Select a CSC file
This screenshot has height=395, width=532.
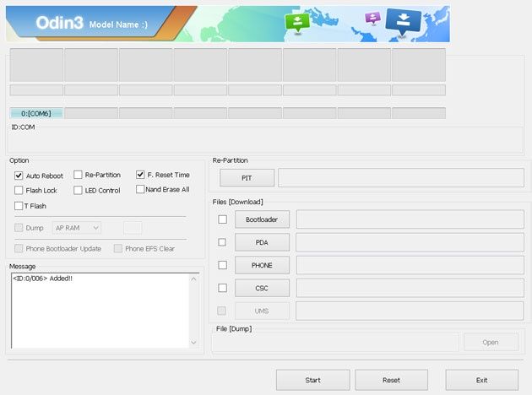point(262,288)
